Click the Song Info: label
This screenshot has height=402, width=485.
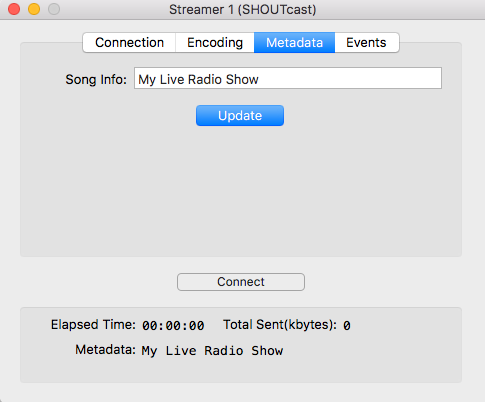click(x=96, y=80)
